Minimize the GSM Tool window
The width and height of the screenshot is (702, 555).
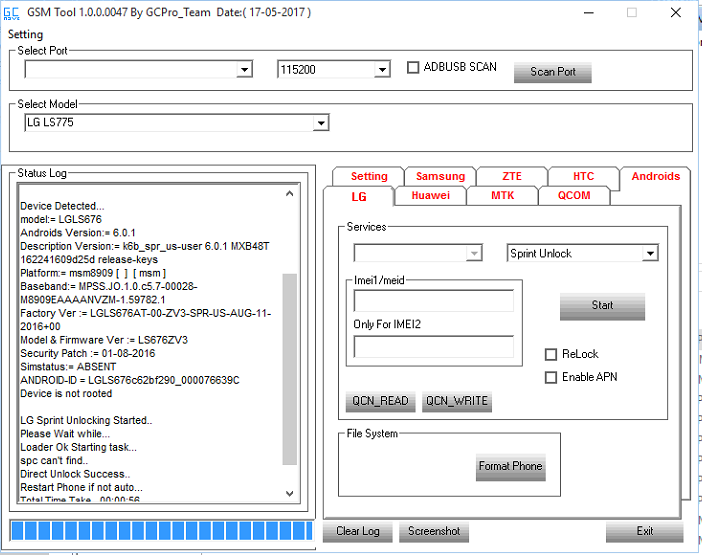coord(589,13)
